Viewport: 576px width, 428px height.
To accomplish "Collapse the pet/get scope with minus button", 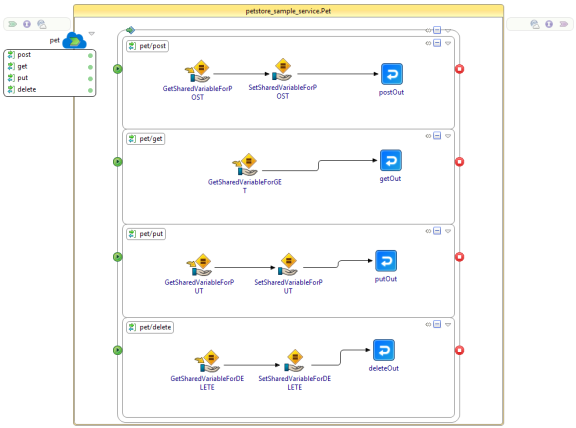I will [437, 136].
